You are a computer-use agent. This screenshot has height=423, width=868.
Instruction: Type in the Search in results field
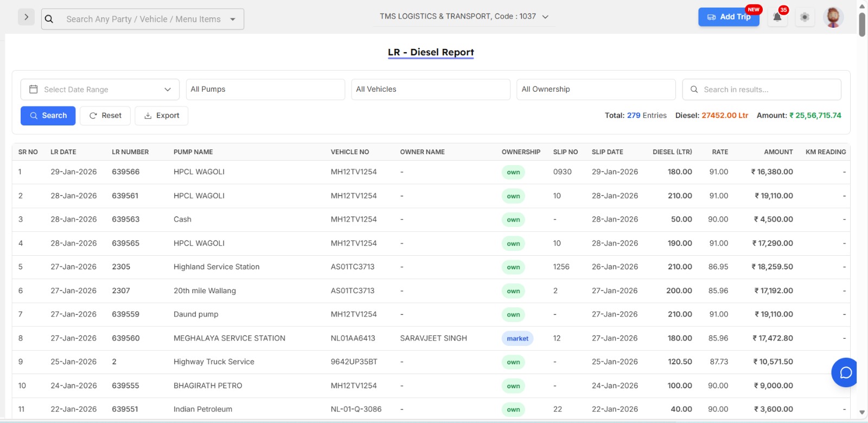coord(768,90)
